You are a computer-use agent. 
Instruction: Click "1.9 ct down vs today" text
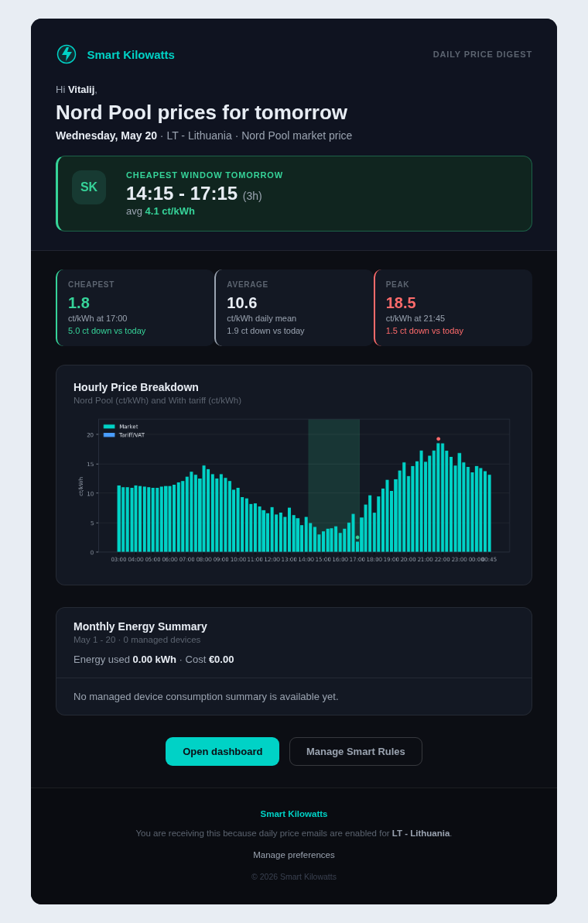point(266,331)
